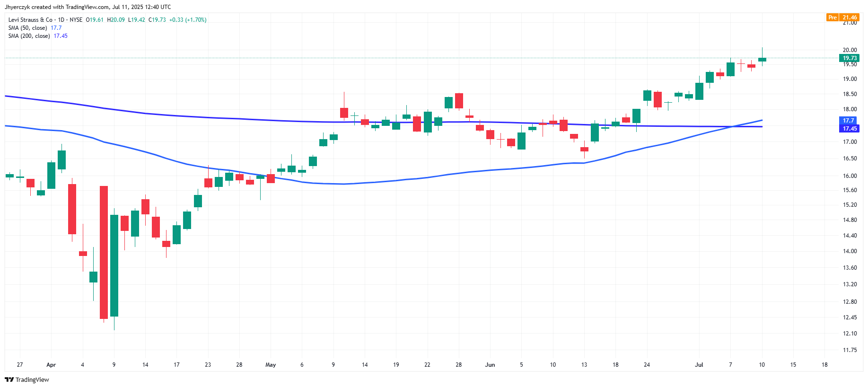Click the 27 date label on time axis
Screen dimensions: 868x388
[x=20, y=365]
